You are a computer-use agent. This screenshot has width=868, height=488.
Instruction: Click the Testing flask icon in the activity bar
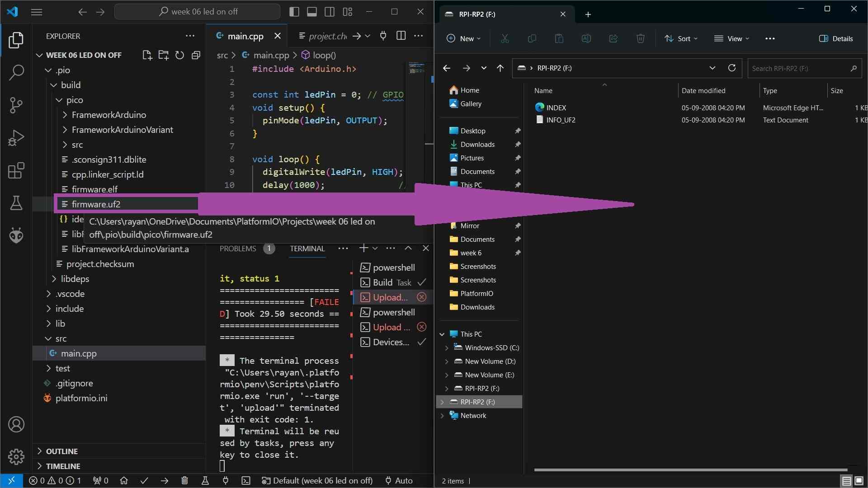point(16,203)
